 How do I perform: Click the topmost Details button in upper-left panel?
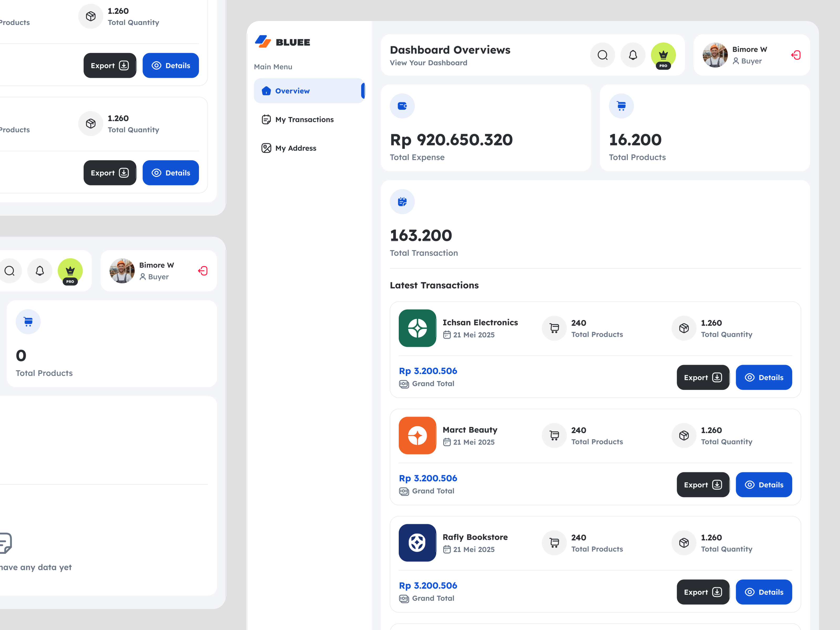click(171, 65)
